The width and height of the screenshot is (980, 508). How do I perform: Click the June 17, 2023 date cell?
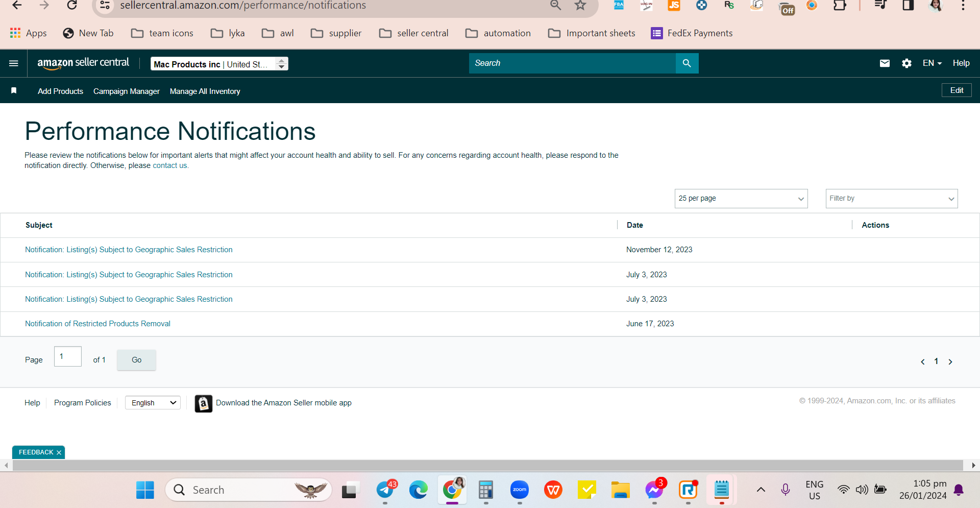(x=650, y=324)
